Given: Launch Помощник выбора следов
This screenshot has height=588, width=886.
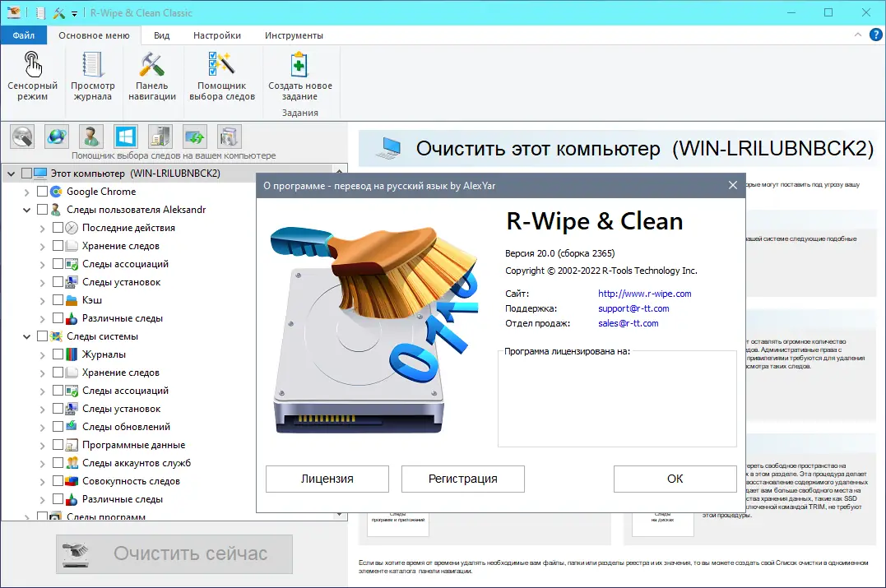Looking at the screenshot, I should (x=222, y=76).
